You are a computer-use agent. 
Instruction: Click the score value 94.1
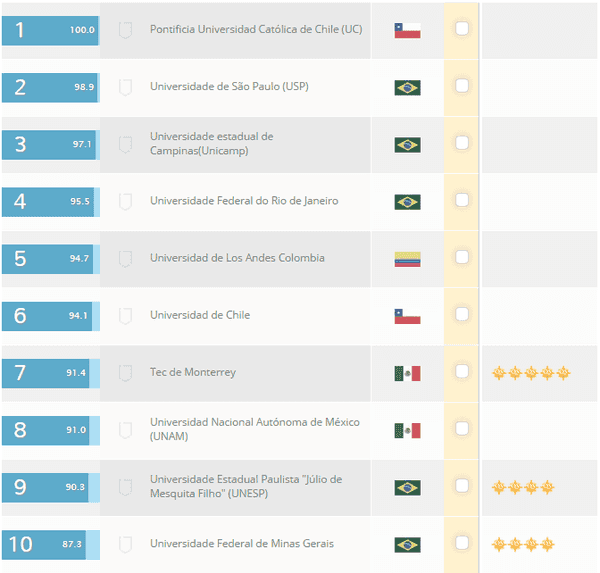tap(78, 316)
